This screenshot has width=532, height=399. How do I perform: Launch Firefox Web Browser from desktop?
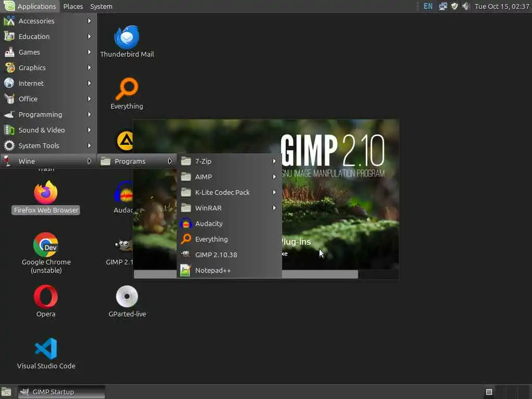(46, 197)
